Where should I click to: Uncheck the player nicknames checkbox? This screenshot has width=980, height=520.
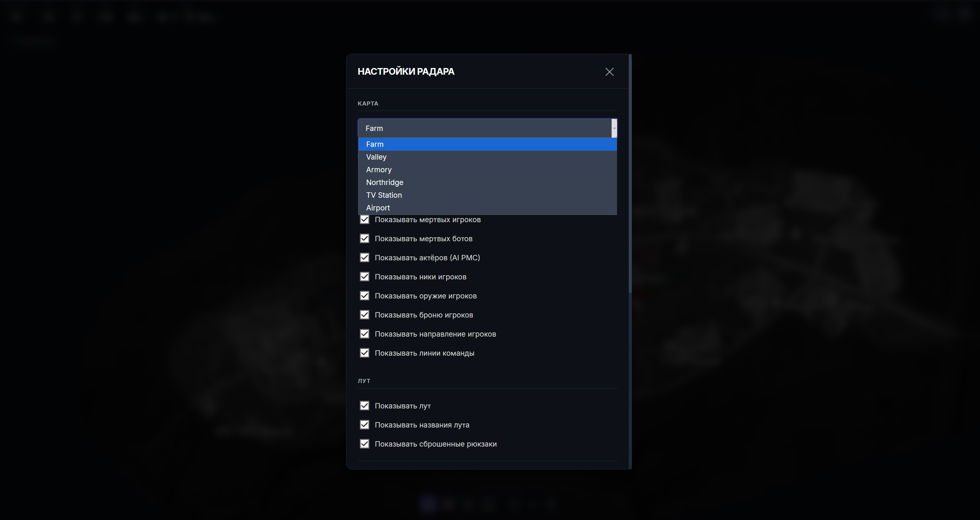(365, 277)
